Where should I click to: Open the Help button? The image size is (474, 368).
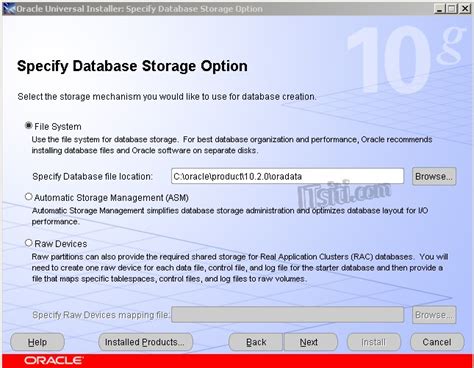[37, 342]
